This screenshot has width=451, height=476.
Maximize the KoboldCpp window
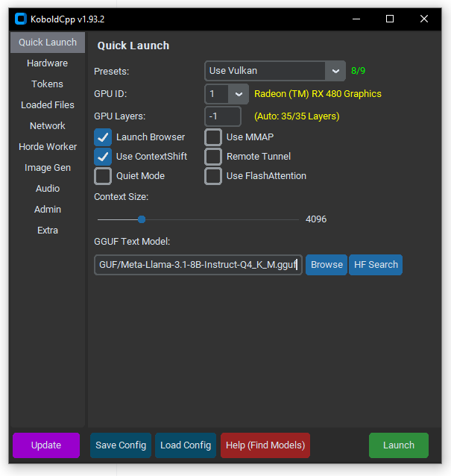(x=390, y=19)
